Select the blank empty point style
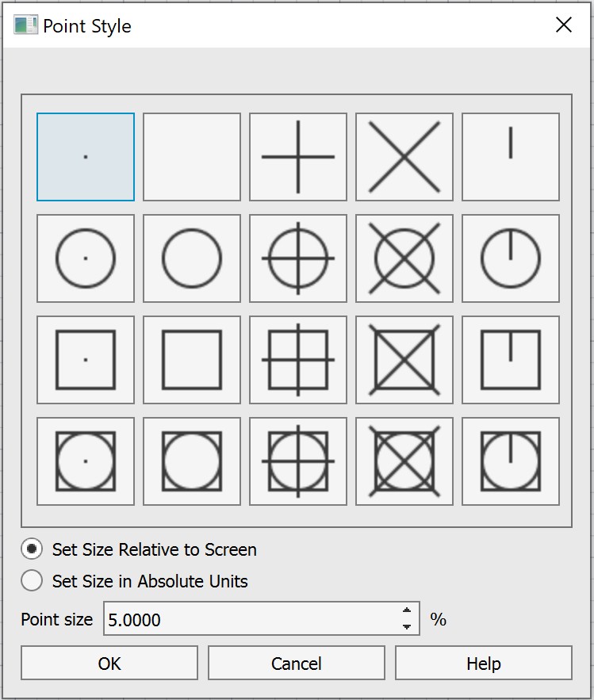This screenshot has height=700, width=594. pos(192,157)
